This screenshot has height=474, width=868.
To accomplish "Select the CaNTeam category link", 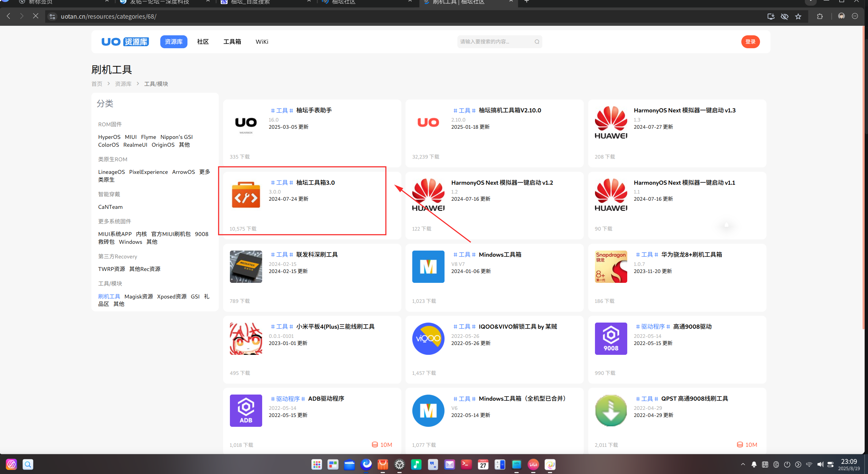I will click(110, 207).
